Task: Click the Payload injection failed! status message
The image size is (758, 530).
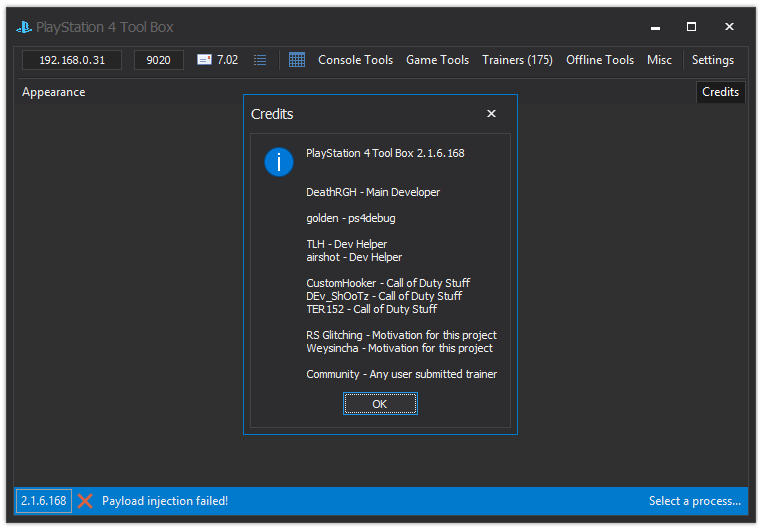Action: coord(165,501)
